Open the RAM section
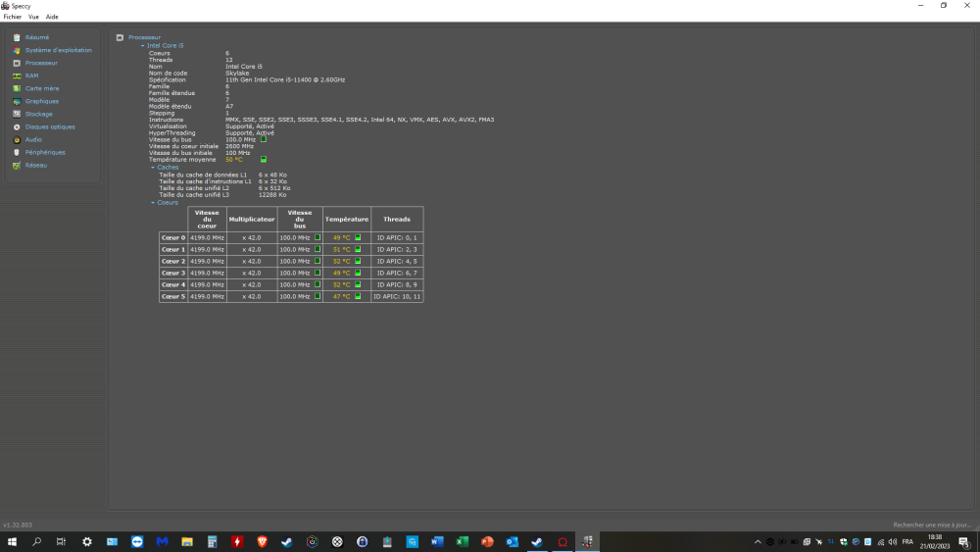The image size is (980, 552). (x=31, y=75)
